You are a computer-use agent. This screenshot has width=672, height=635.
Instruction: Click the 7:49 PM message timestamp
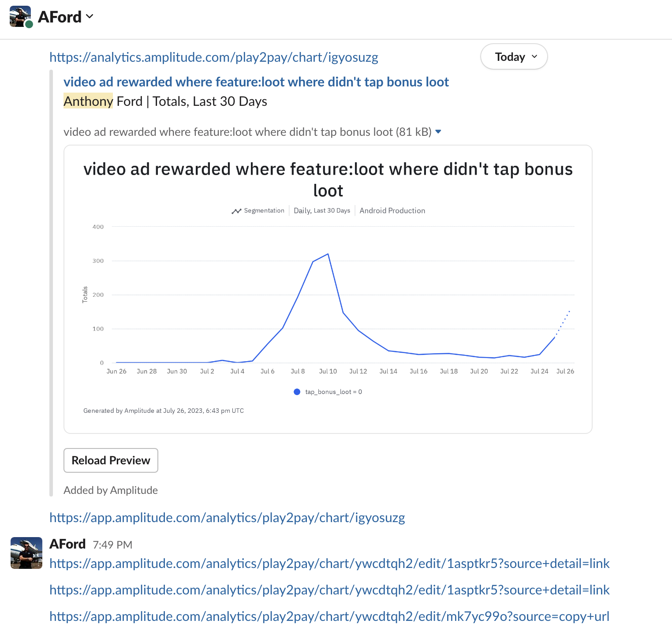(x=112, y=545)
